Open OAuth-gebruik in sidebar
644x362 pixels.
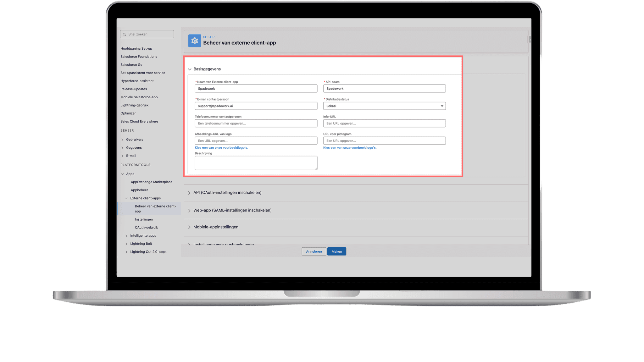146,228
